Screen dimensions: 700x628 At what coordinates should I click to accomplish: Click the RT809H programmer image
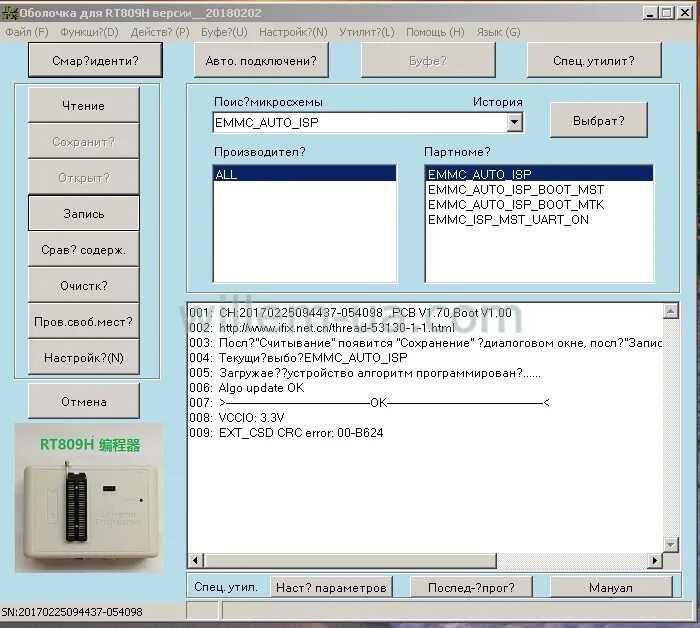[88, 498]
